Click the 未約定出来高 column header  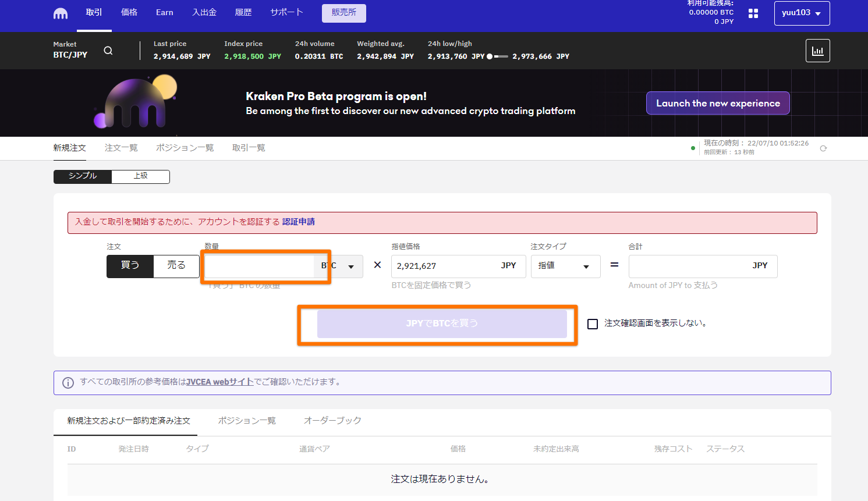click(556, 449)
